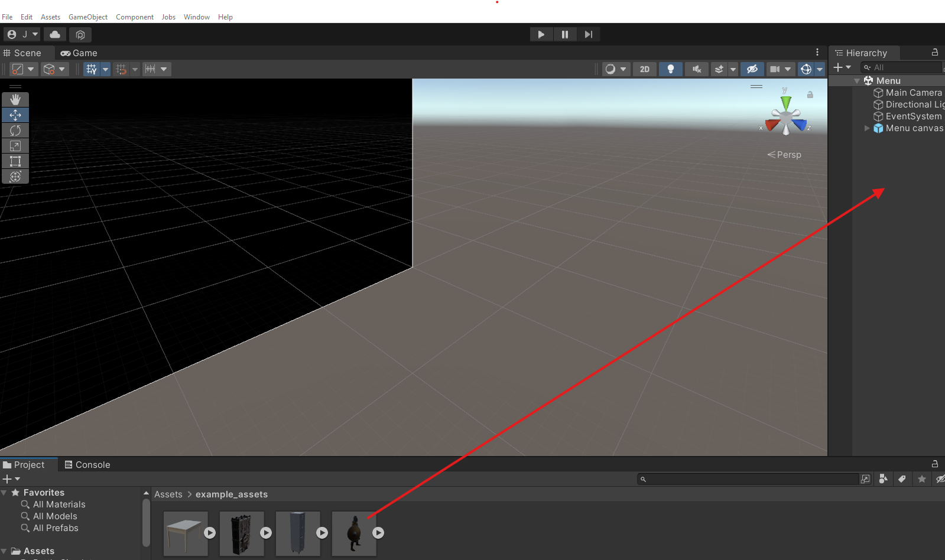Toggle scene audio mute
The image size is (945, 560).
(697, 69)
